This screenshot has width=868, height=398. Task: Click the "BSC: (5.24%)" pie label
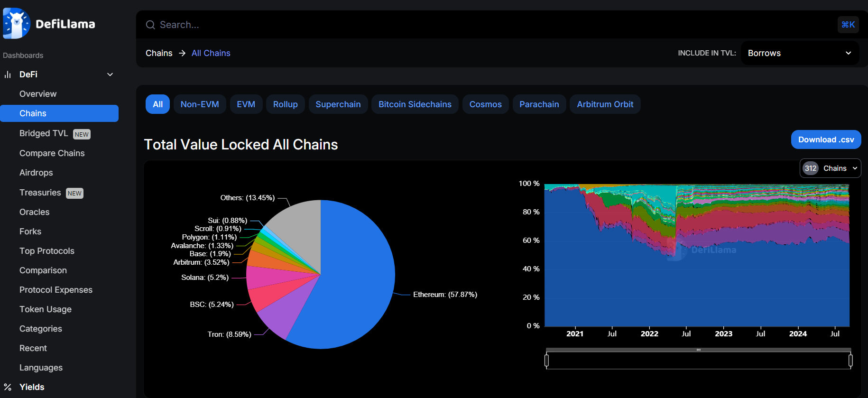(x=212, y=305)
